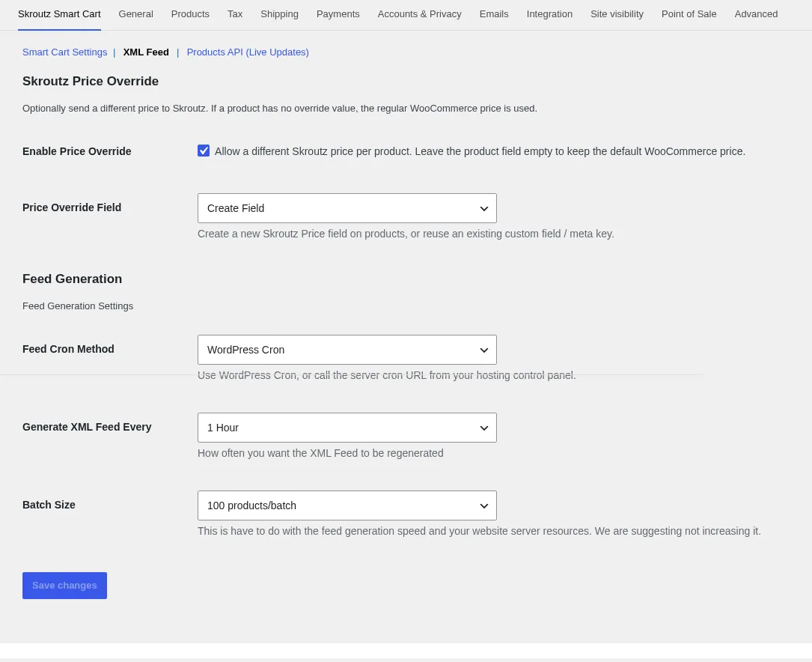This screenshot has height=662, width=812.
Task: Expand the Feed Cron Method dropdown
Action: pos(347,350)
